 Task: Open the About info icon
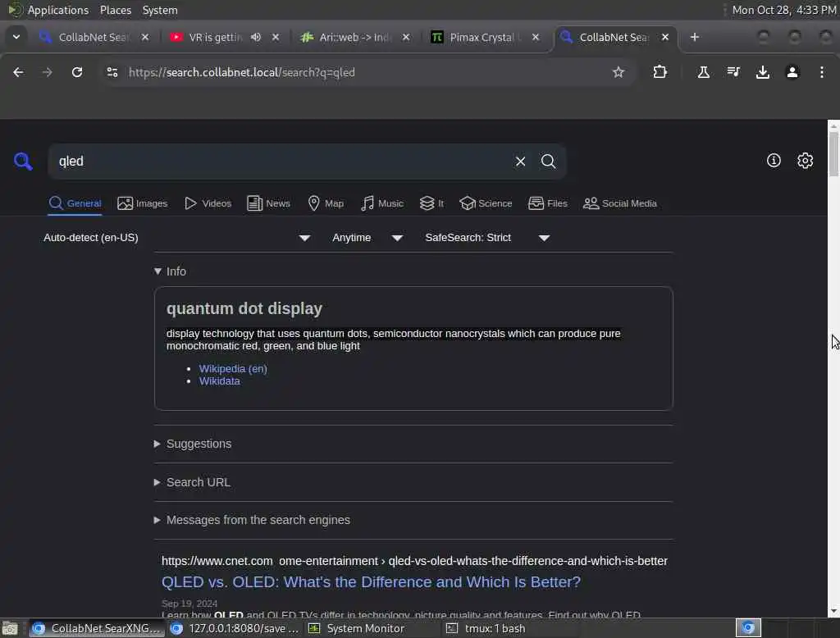tap(774, 161)
